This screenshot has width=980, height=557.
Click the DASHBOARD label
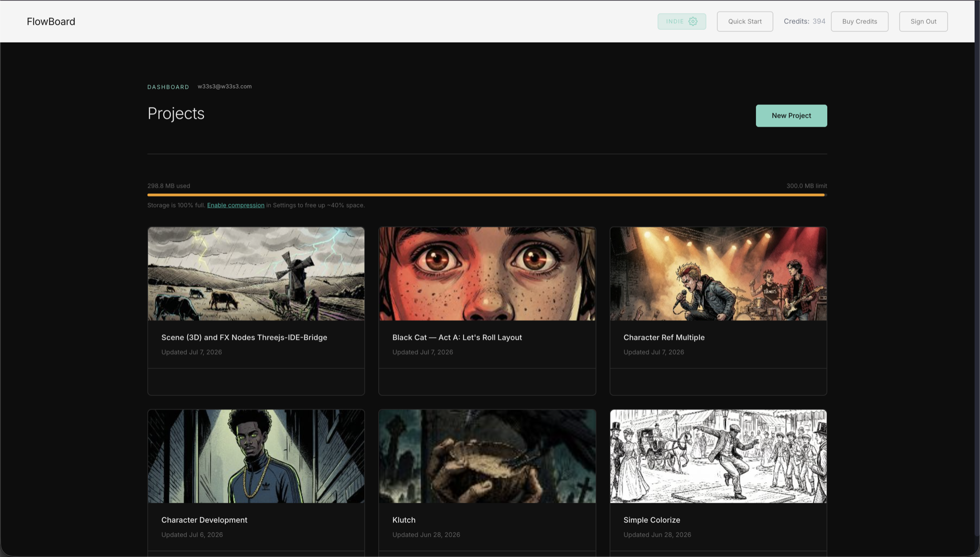[x=168, y=87]
